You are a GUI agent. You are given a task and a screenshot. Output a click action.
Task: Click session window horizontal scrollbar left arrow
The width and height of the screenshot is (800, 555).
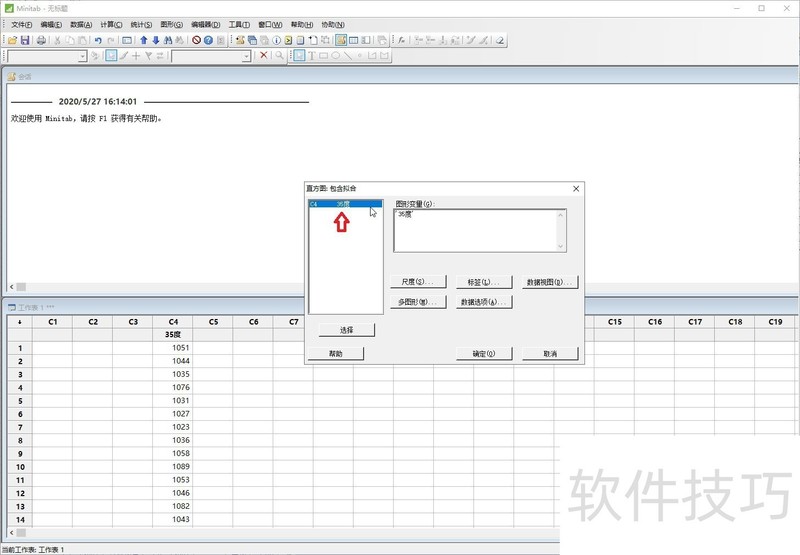point(12,287)
